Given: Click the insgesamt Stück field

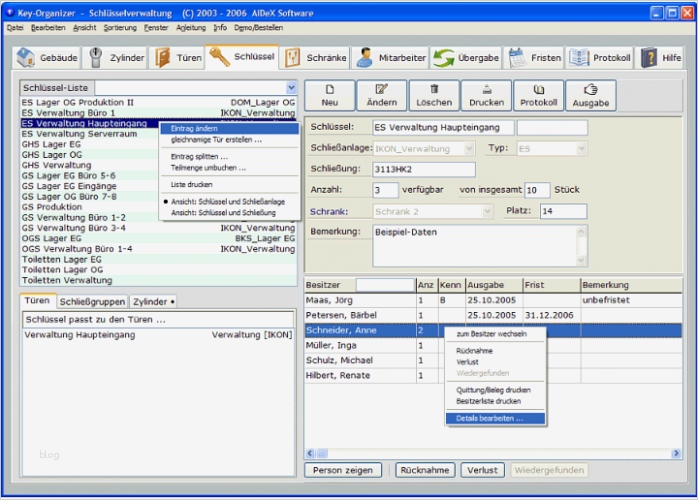Looking at the screenshot, I should [537, 191].
